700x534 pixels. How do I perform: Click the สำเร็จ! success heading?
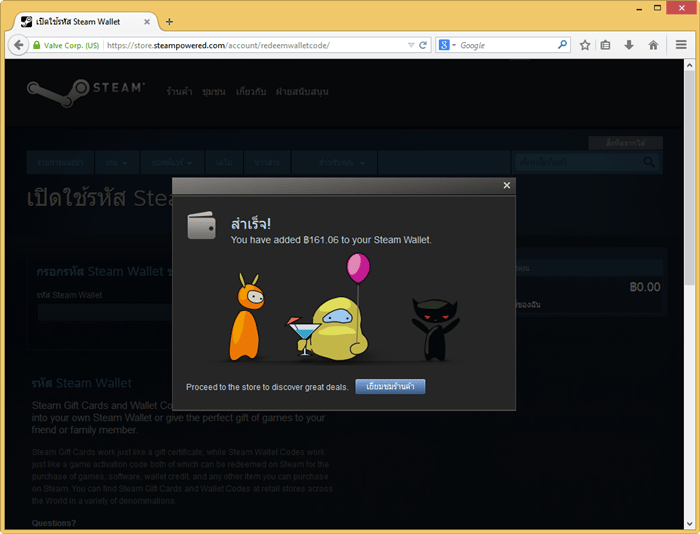pyautogui.click(x=251, y=223)
